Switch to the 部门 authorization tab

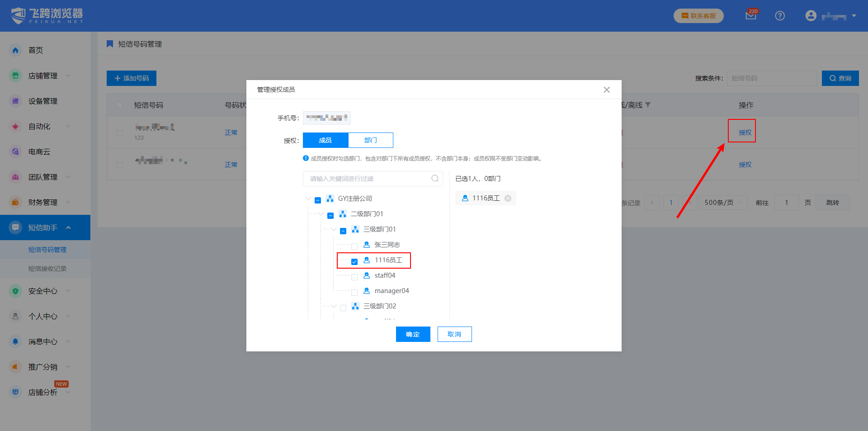coord(370,140)
